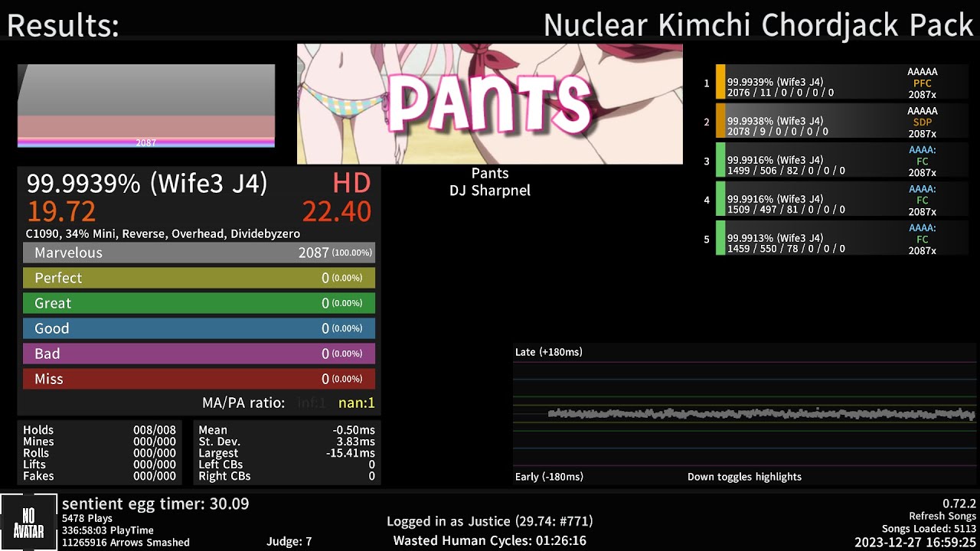Click the Lifts 000/000 row
Viewport: 980px width, 551px height.
coord(100,465)
